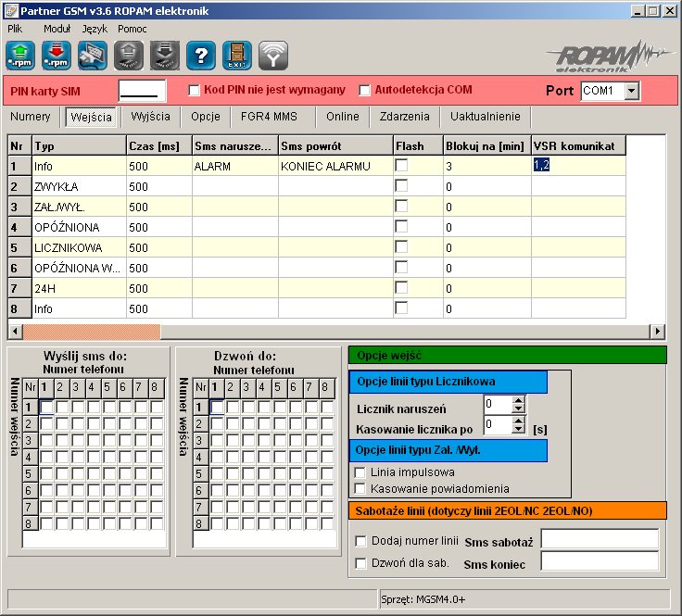Click the OPÓŹNIONA type cell in row 4

(x=79, y=227)
